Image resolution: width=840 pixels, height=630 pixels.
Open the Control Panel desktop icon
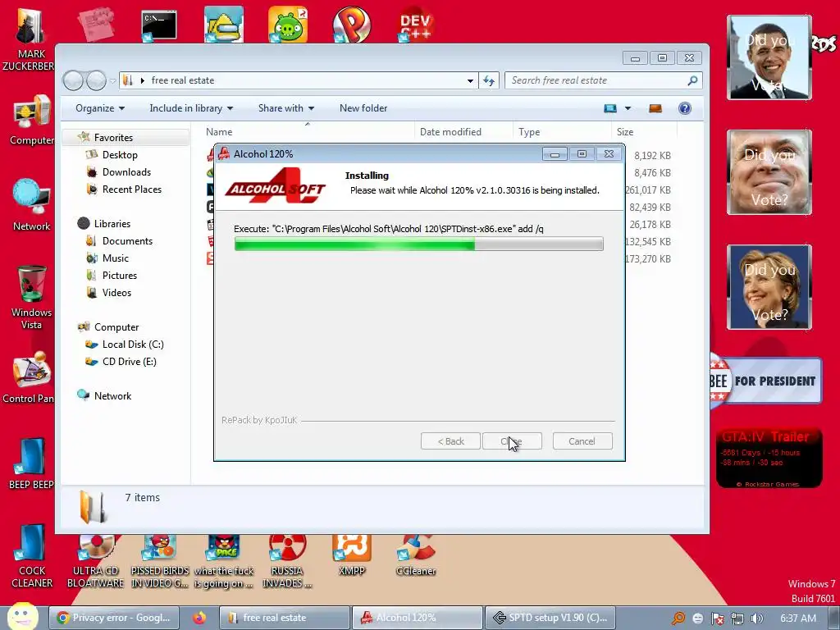pyautogui.click(x=30, y=377)
